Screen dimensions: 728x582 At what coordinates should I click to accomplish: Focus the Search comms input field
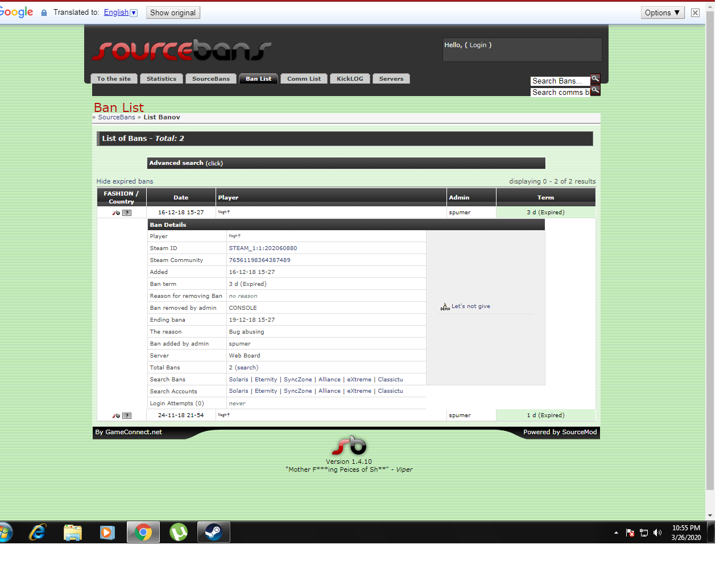[560, 93]
